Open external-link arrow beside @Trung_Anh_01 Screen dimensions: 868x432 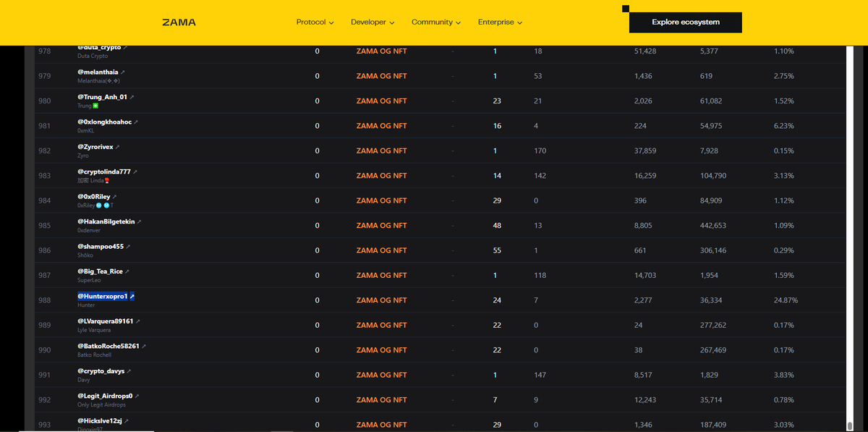(132, 97)
